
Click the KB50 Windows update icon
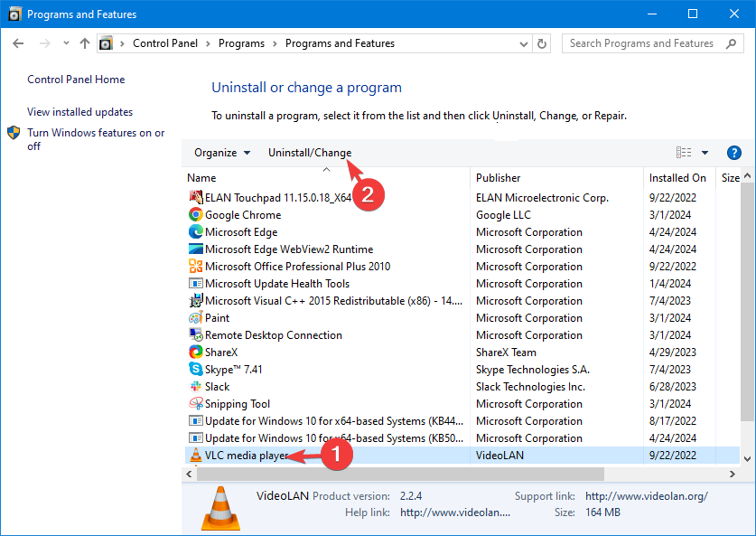click(195, 438)
